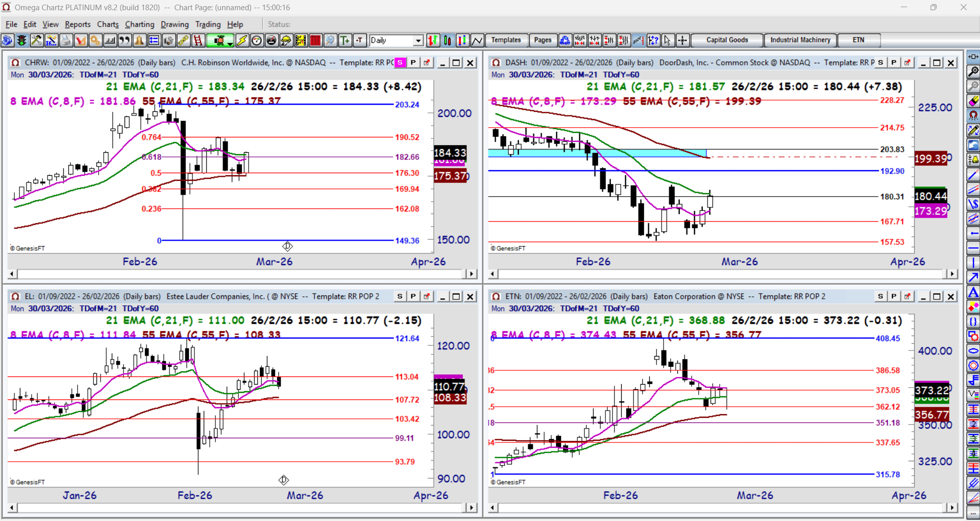Click the T-minus remove text icon
Screen dimensions: 980x521
pos(360,40)
